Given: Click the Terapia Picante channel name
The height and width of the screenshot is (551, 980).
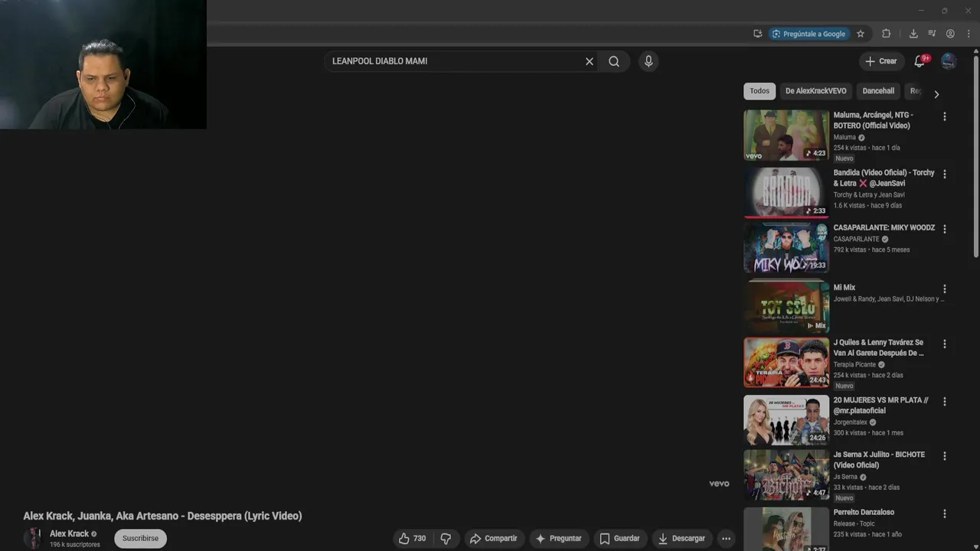Looking at the screenshot, I should pos(854,364).
